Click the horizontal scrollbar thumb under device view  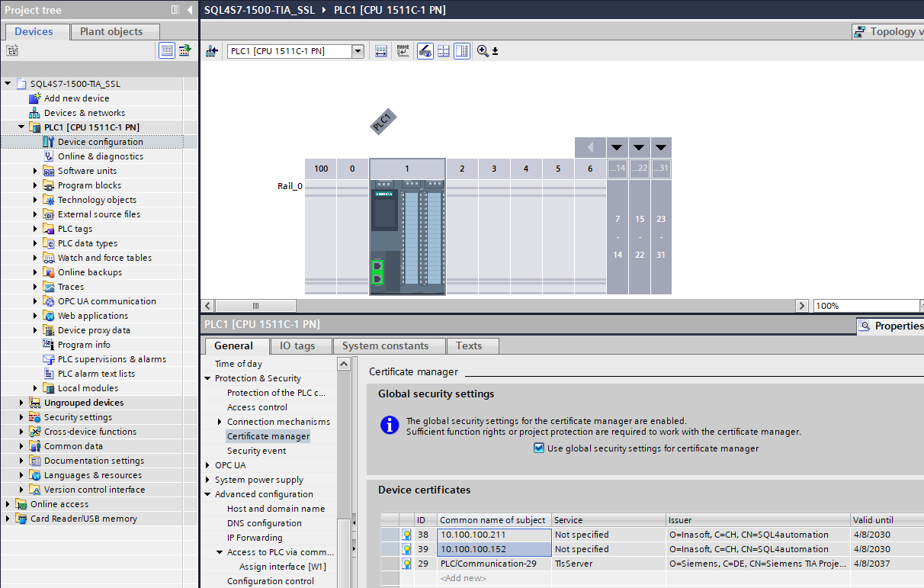(x=255, y=306)
